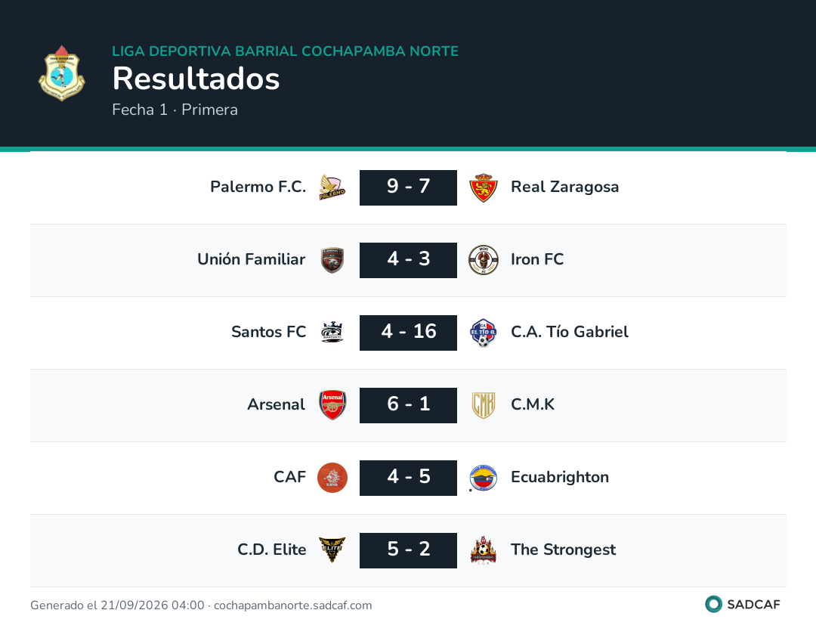
Task: Select the Arsenal red cannon badge
Action: (332, 404)
